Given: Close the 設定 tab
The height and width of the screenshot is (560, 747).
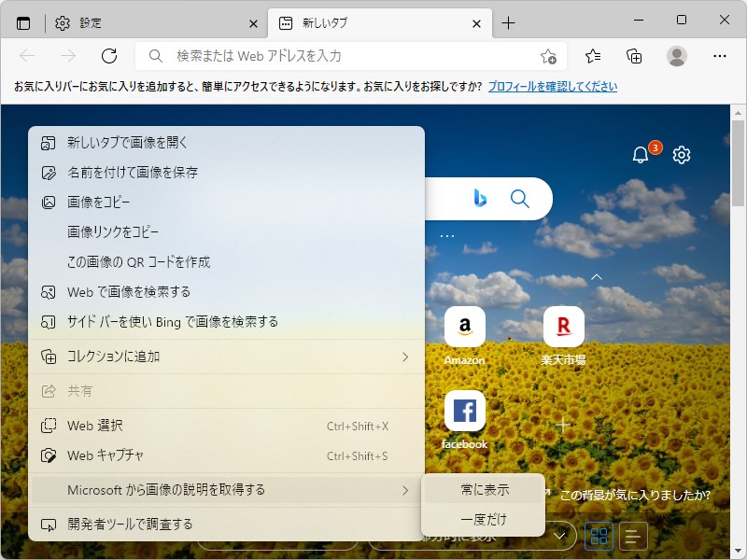Looking at the screenshot, I should coord(253,23).
